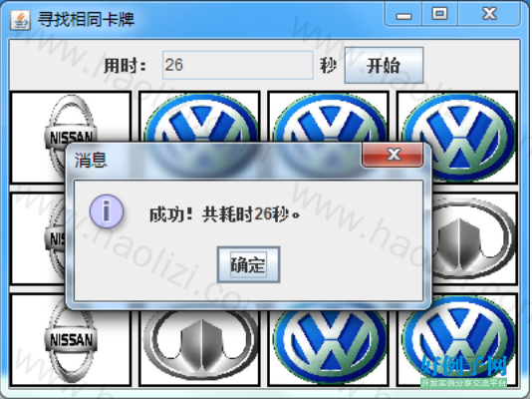Click the 寻找相同卡牌 window title text
Screen dimensions: 532x399
click(x=86, y=19)
